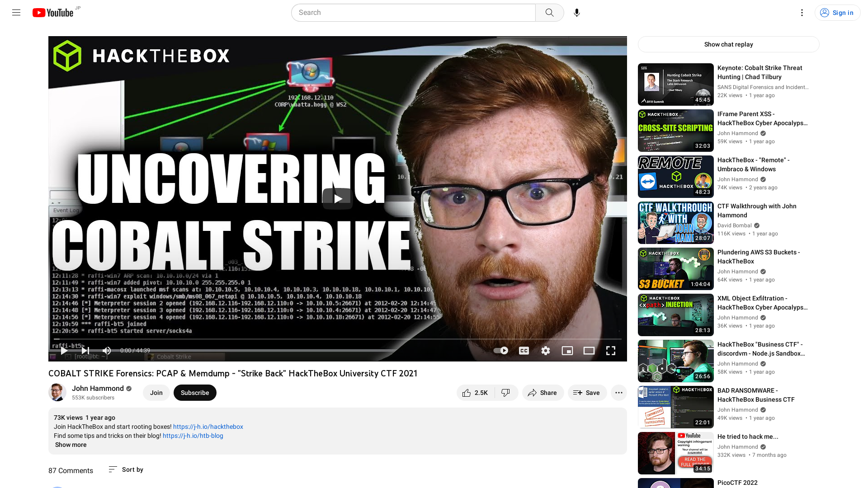Open John Hammond channel avatar
868x488 pixels.
coord(57,392)
